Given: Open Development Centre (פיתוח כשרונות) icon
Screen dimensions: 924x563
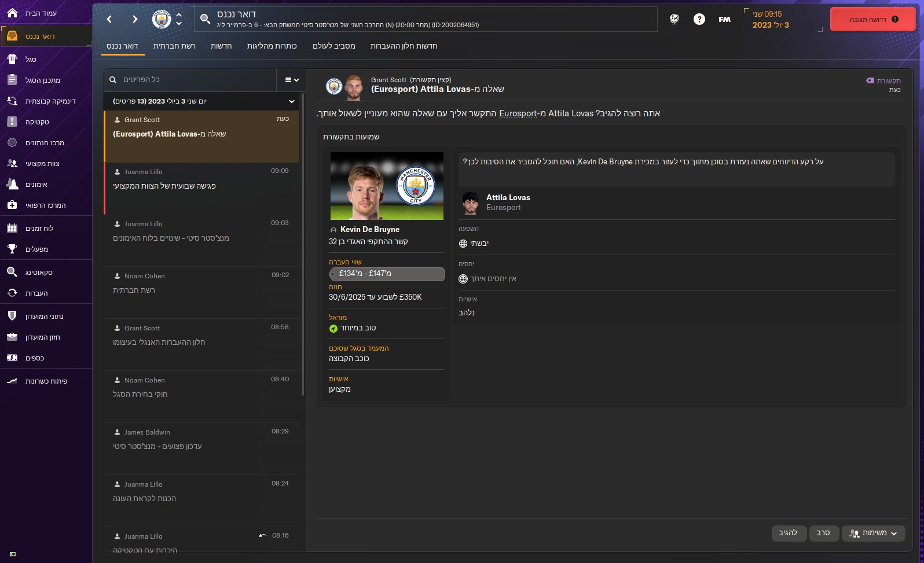Looking at the screenshot, I should (12, 381).
